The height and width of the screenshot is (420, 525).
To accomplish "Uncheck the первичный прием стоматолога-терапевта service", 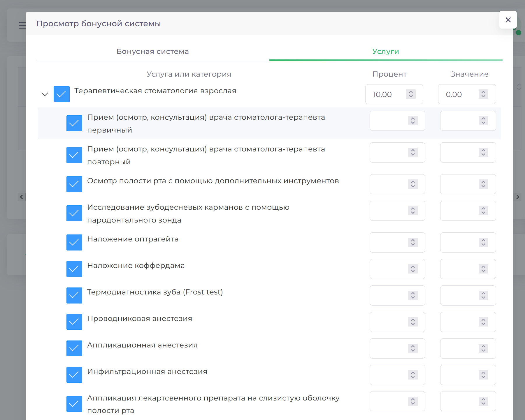I will [x=74, y=123].
